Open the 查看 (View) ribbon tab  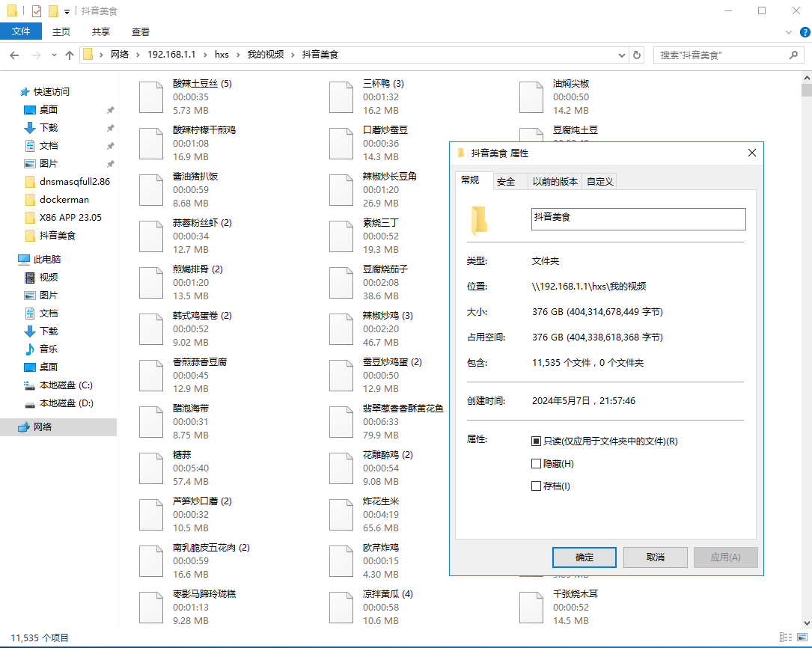tap(141, 31)
